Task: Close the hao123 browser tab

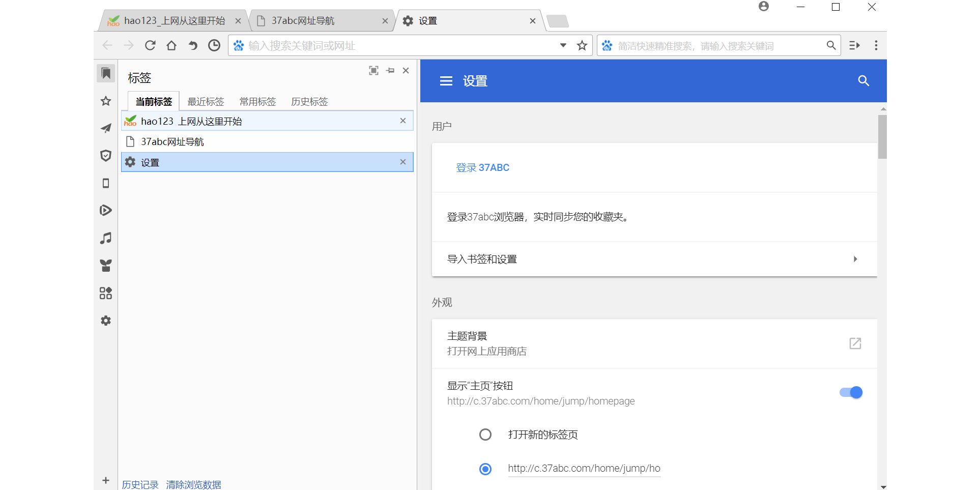Action: (238, 21)
